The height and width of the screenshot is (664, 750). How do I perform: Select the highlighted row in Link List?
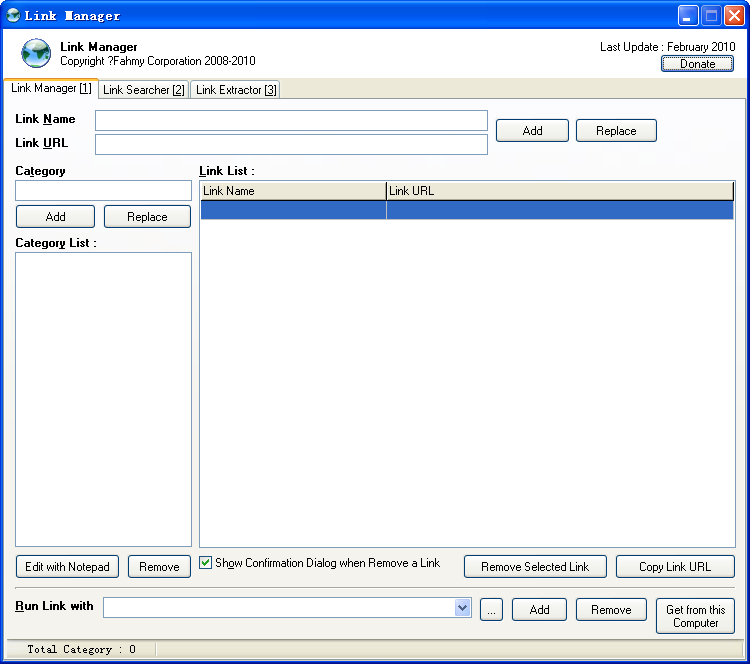(467, 210)
